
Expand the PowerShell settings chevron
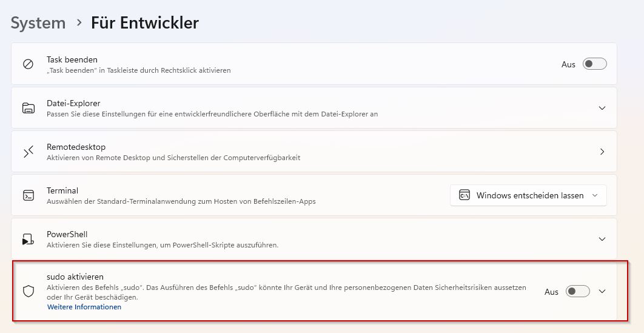[x=602, y=239]
